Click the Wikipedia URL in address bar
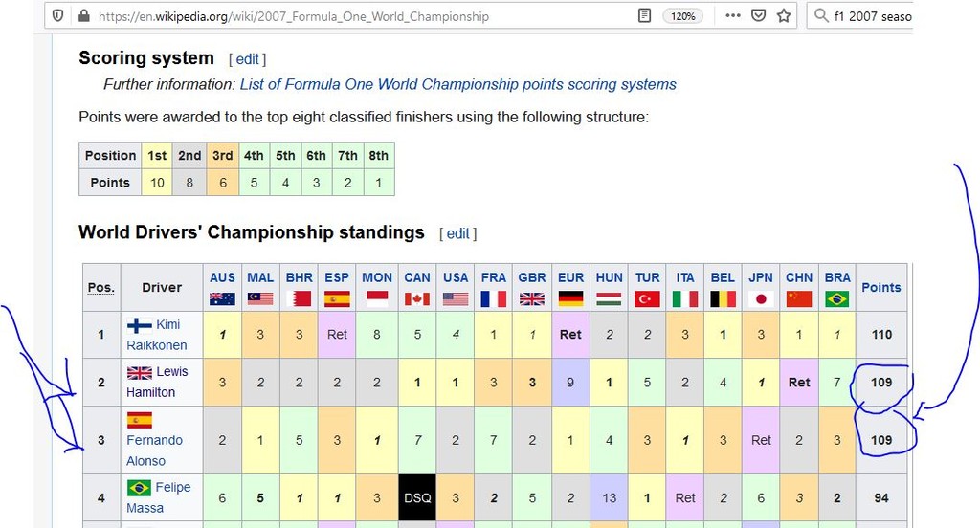This screenshot has width=980, height=528. [x=293, y=16]
